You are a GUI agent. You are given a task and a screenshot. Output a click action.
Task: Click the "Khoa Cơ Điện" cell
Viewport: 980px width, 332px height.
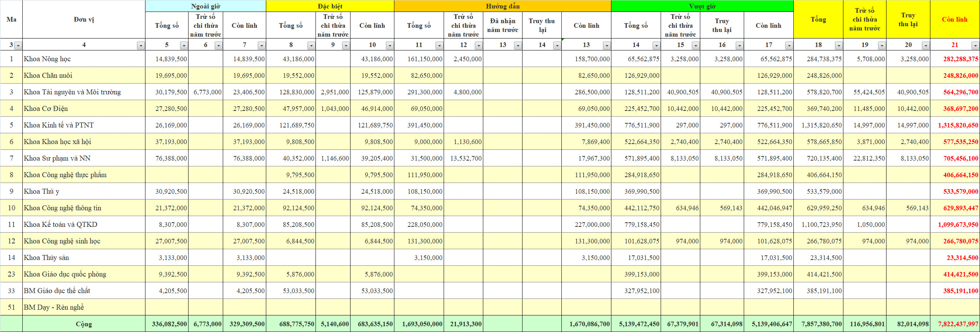click(84, 109)
